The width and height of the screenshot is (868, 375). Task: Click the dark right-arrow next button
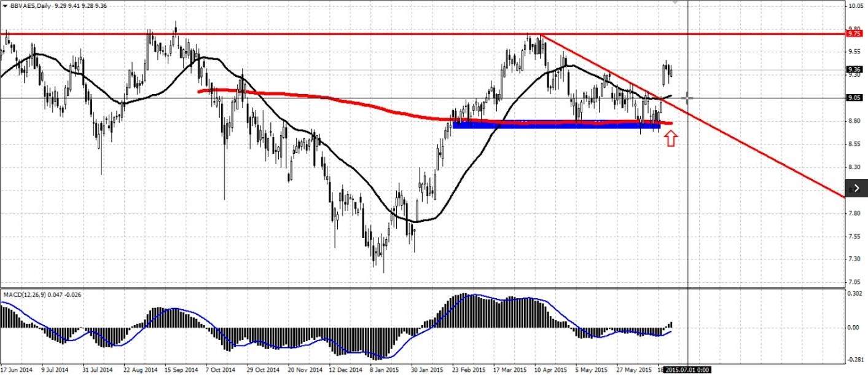click(856, 189)
